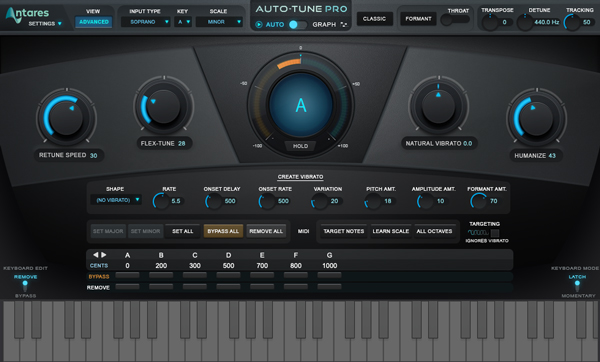The width and height of the screenshot is (600, 362).
Task: Toggle All Octaves option
Action: pos(434,231)
